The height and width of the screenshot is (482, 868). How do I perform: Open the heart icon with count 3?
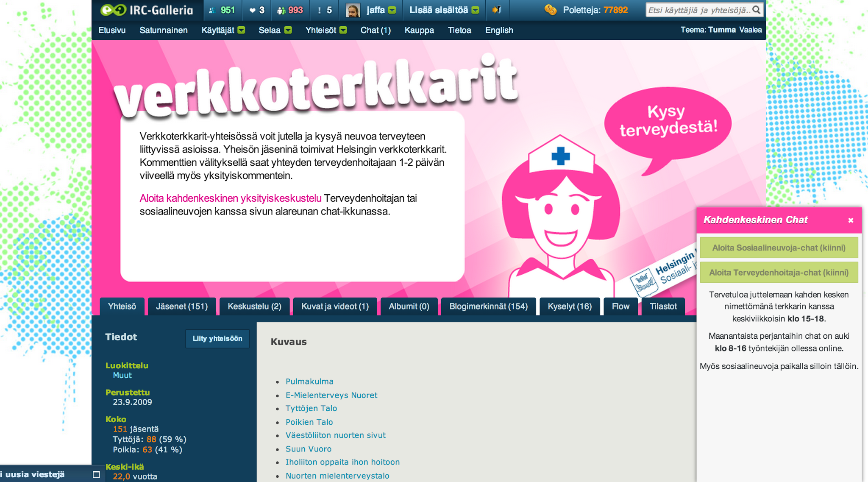tap(252, 10)
